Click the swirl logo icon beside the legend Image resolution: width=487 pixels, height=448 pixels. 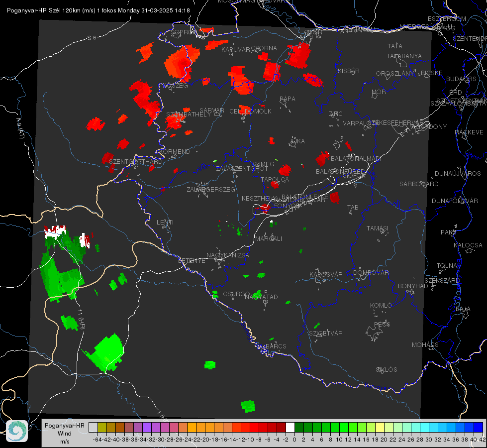click(17, 431)
